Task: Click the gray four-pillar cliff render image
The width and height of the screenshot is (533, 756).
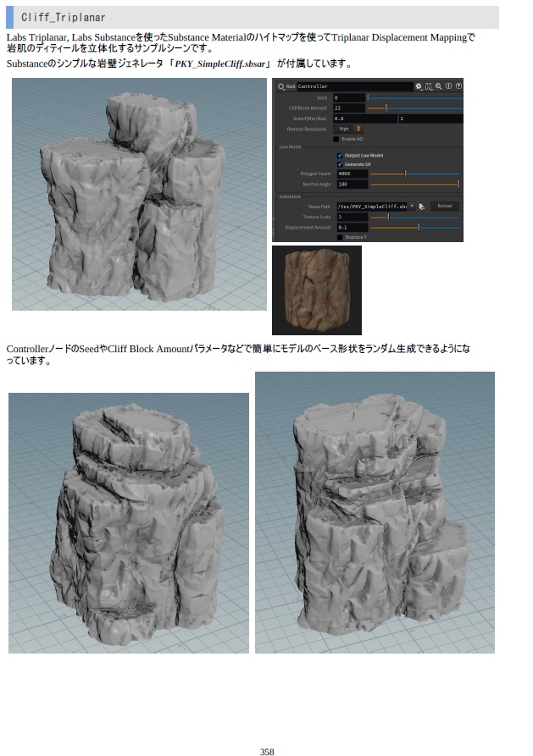Action: pyautogui.click(x=139, y=195)
